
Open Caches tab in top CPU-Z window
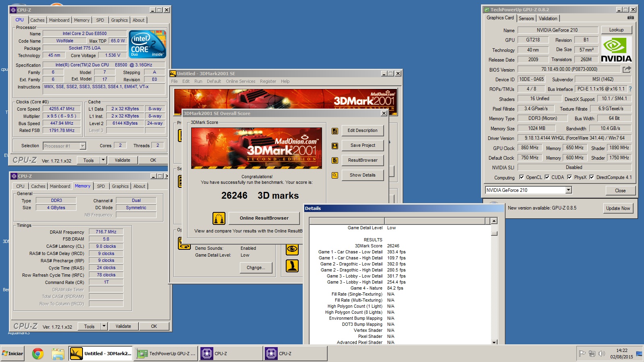[37, 20]
